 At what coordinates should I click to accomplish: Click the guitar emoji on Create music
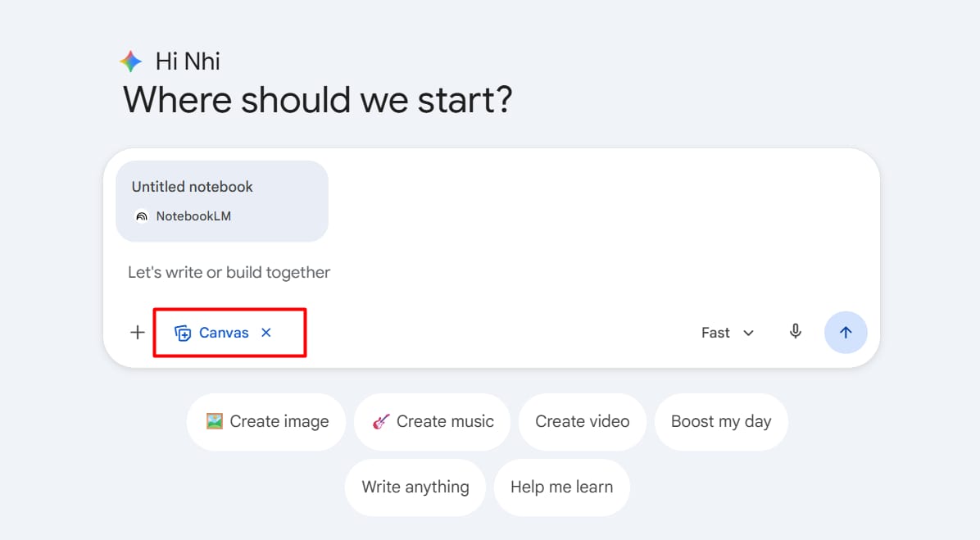coord(381,421)
